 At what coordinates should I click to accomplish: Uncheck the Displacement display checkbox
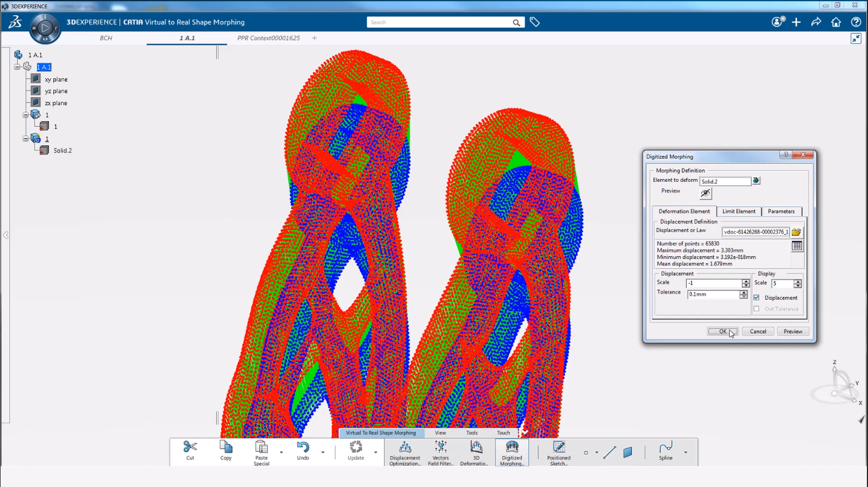pos(757,297)
